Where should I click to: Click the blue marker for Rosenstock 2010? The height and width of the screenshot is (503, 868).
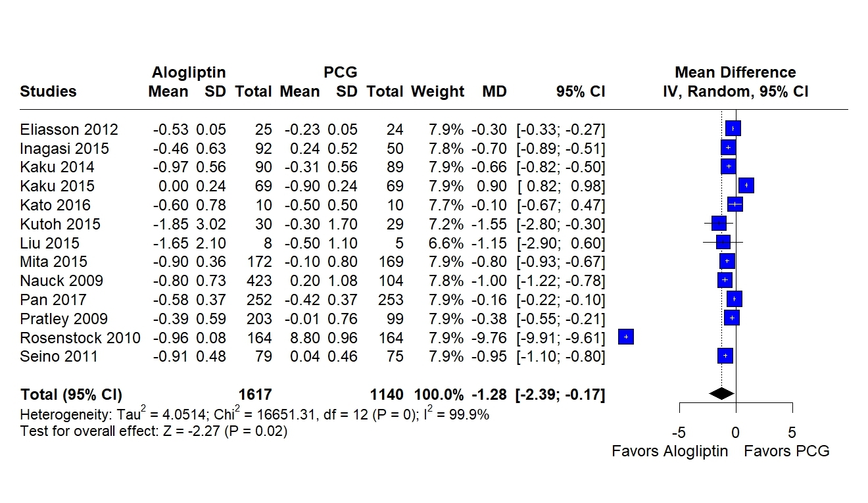tap(626, 337)
